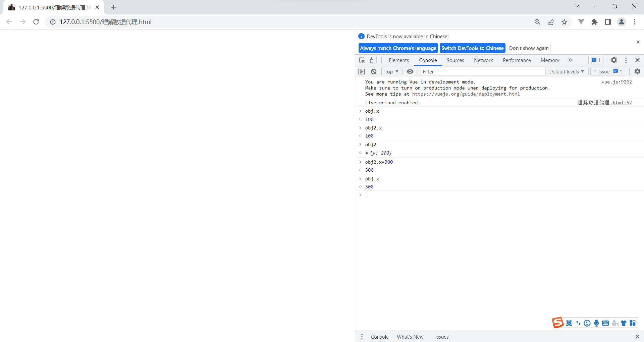Viewport: 644px width, 342px height.
Task: Open the Extensions puzzle icon
Action: pyautogui.click(x=595, y=22)
